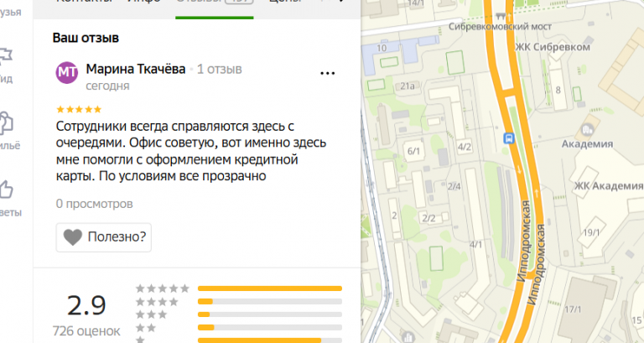The width and height of the screenshot is (644, 343).
Task: Click the five-star rating distribution bar
Action: click(x=270, y=288)
